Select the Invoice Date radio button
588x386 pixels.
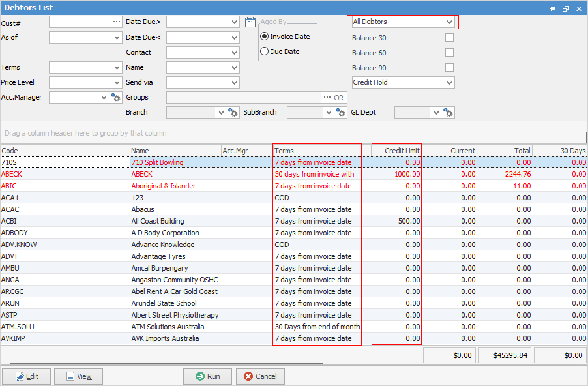[265, 37]
